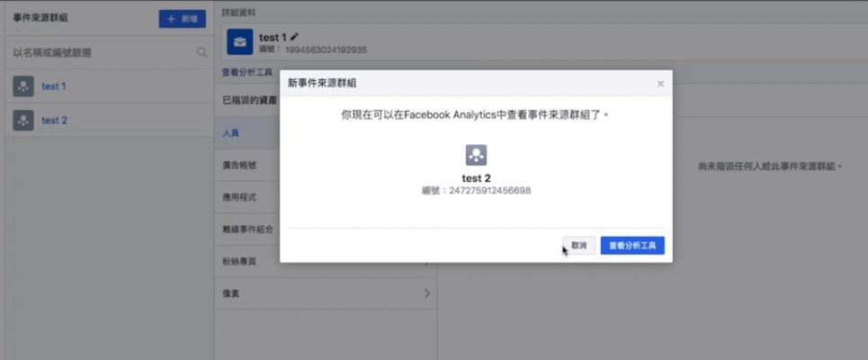
Task: Select test 1 in the source group list
Action: 54,86
